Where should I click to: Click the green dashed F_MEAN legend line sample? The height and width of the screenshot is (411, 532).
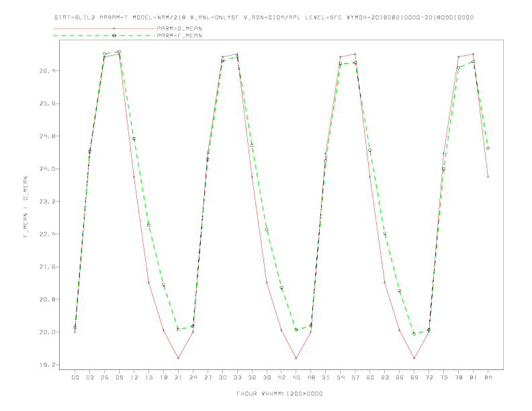[104, 36]
